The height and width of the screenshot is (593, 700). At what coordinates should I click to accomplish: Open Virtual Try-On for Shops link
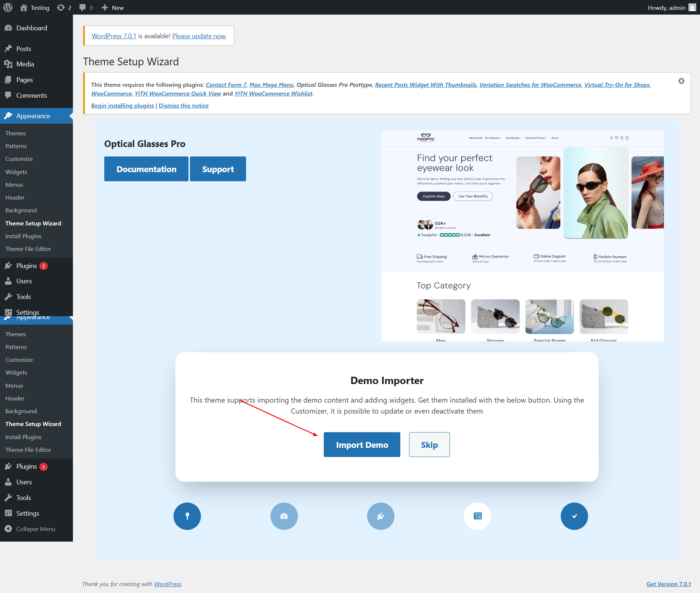pyautogui.click(x=617, y=85)
